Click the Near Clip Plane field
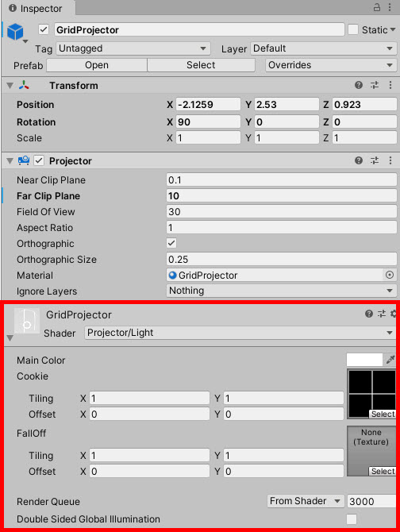The image size is (400, 532). (x=282, y=179)
